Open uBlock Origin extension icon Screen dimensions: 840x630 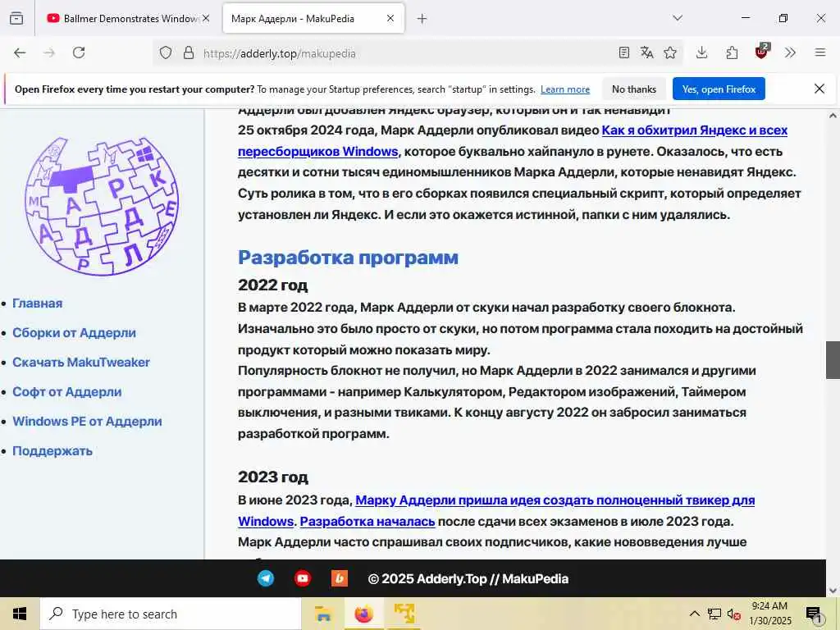[x=762, y=52]
